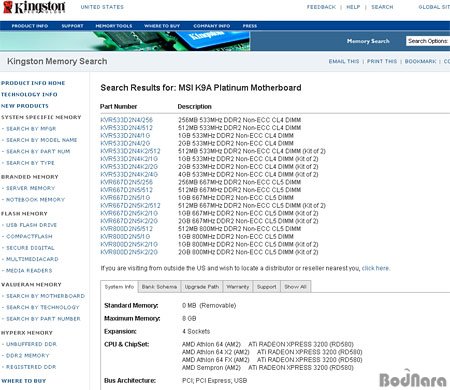Open Unbuffered DDR link
450x390 pixels.
(x=31, y=344)
